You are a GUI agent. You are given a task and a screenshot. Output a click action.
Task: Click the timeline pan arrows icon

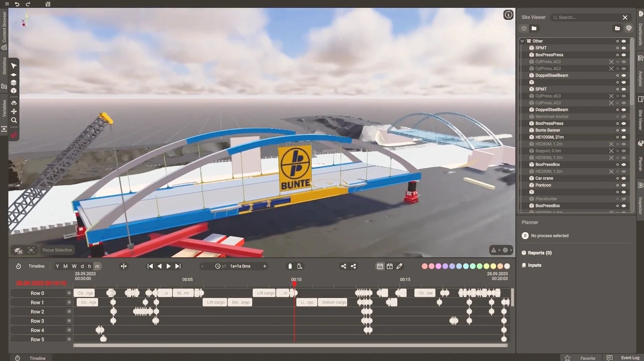pos(124,266)
